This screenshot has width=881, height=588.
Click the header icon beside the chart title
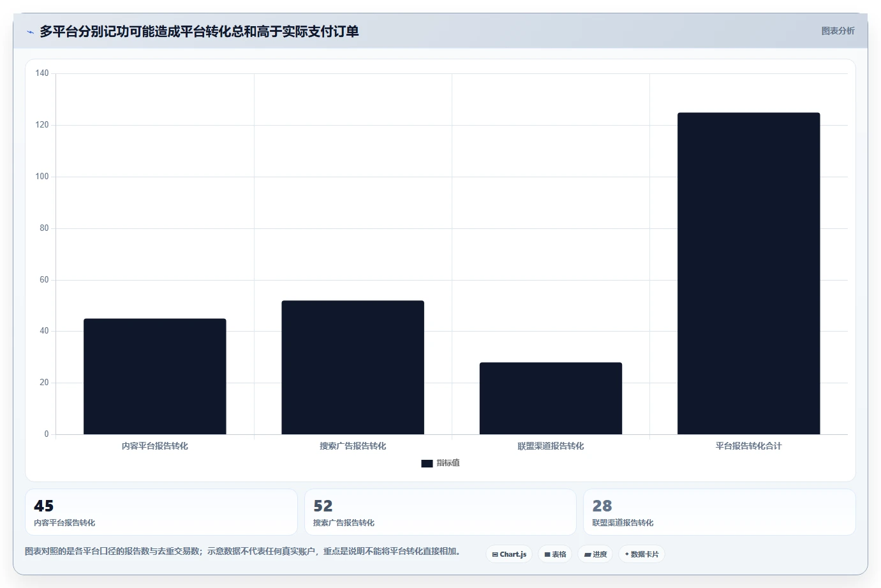(30, 32)
